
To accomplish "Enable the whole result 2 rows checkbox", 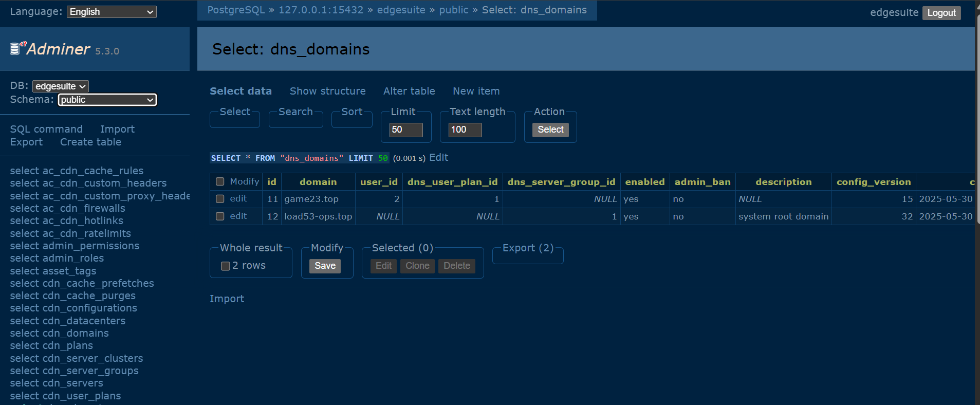I will (225, 266).
